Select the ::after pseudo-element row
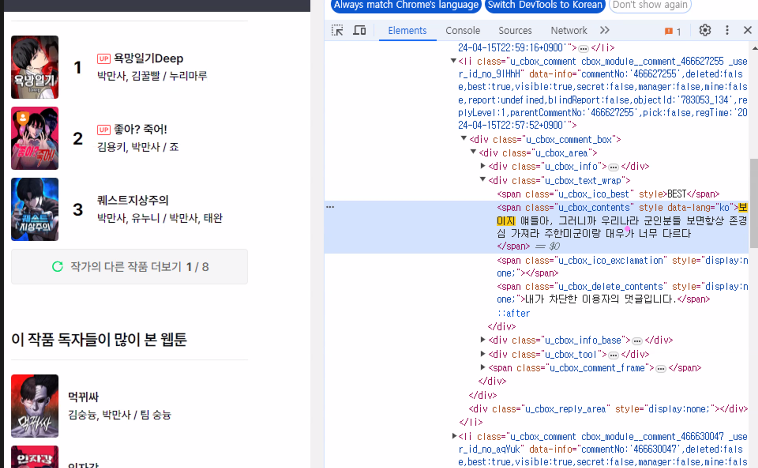The height and width of the screenshot is (468, 758). (513, 313)
